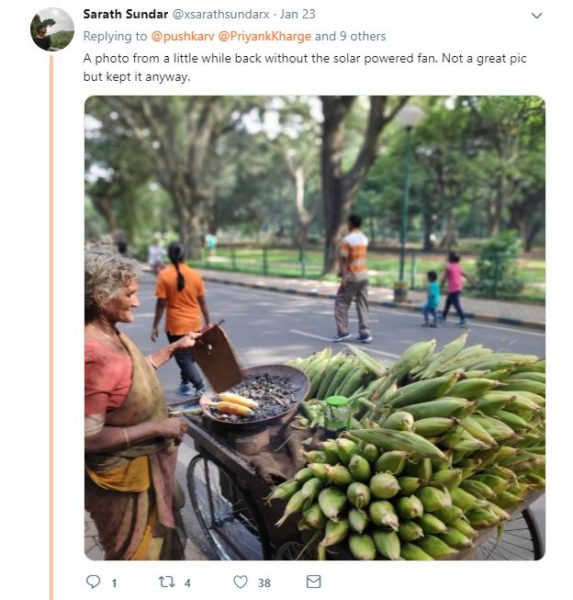Open the tweet options chevron menu
This screenshot has width=573, height=600.
coord(537,16)
